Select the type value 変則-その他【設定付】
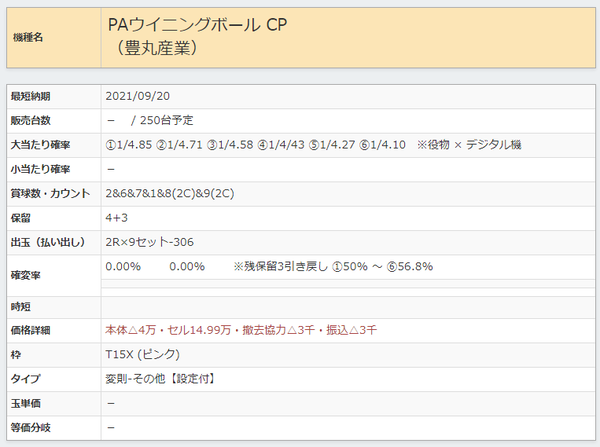This screenshot has width=600, height=447. pos(161,379)
